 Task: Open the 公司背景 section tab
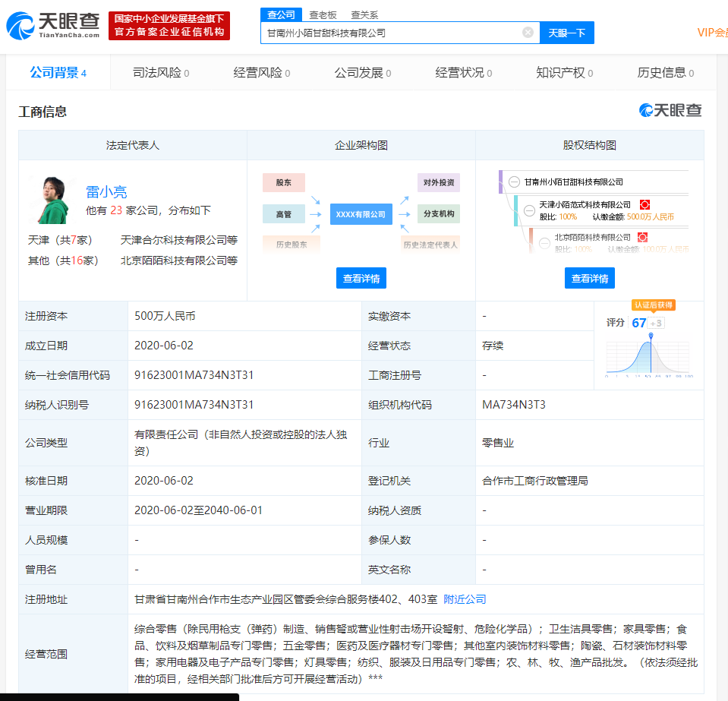click(x=58, y=72)
